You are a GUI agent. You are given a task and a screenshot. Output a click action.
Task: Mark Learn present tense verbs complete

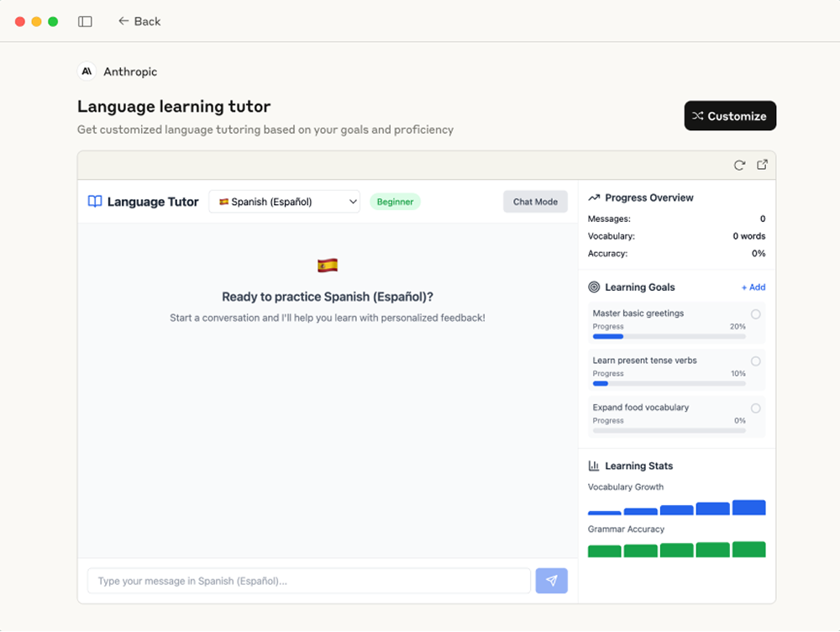click(x=755, y=361)
